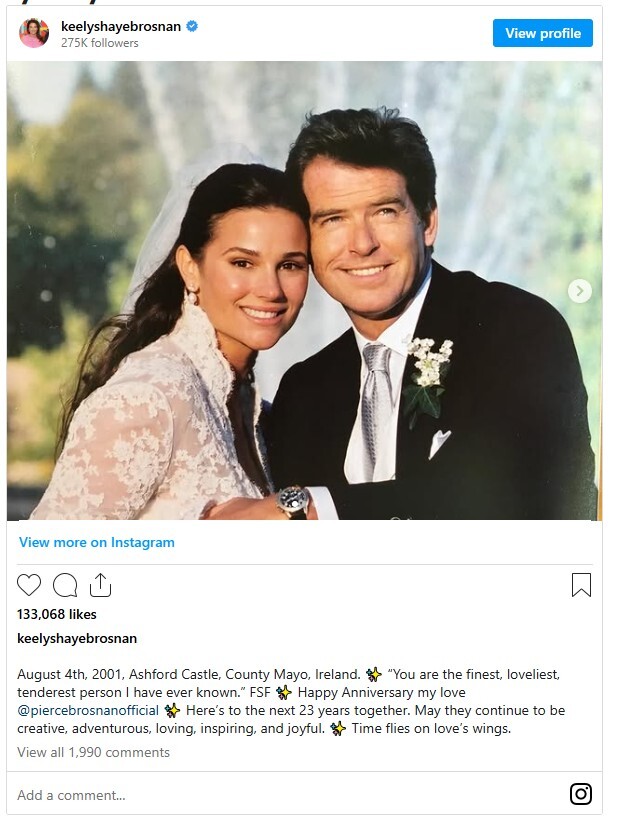Click the first sparkle emoji in caption
The width and height of the screenshot is (617, 826).
tap(374, 674)
